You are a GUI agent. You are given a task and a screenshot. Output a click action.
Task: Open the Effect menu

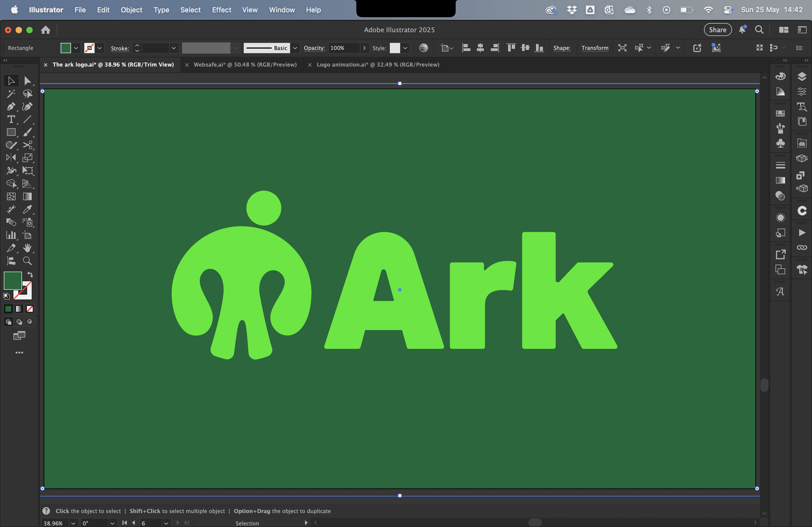(221, 10)
